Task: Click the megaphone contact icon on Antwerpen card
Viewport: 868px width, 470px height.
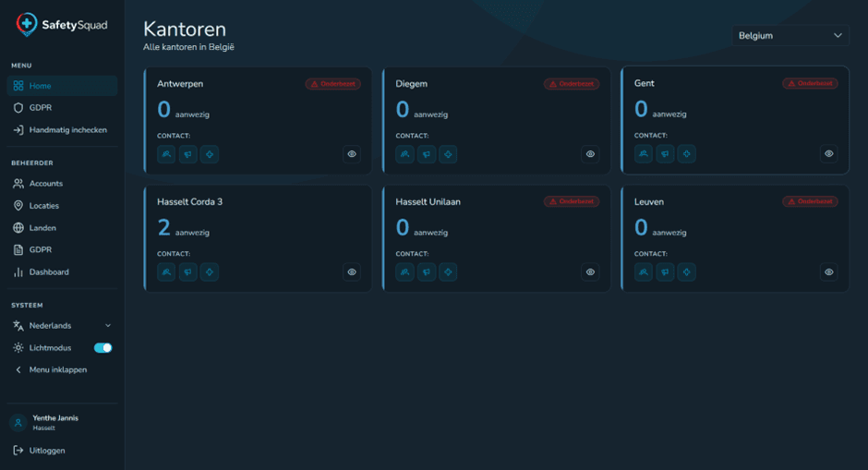Action: [187, 154]
